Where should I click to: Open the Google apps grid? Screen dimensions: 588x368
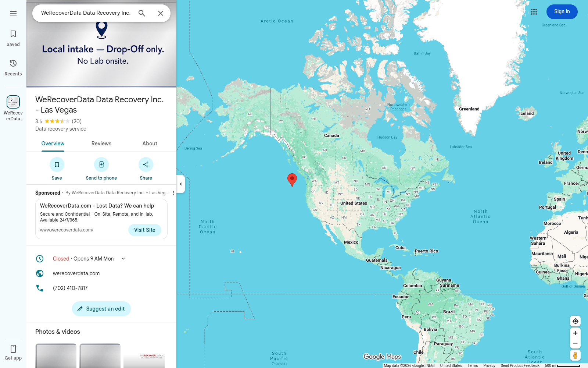tap(534, 12)
